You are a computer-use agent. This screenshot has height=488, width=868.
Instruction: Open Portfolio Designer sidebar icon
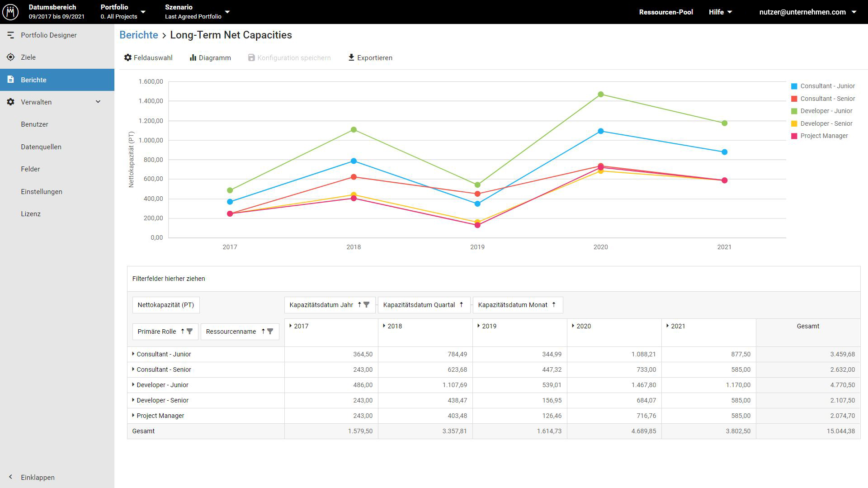[x=11, y=35]
